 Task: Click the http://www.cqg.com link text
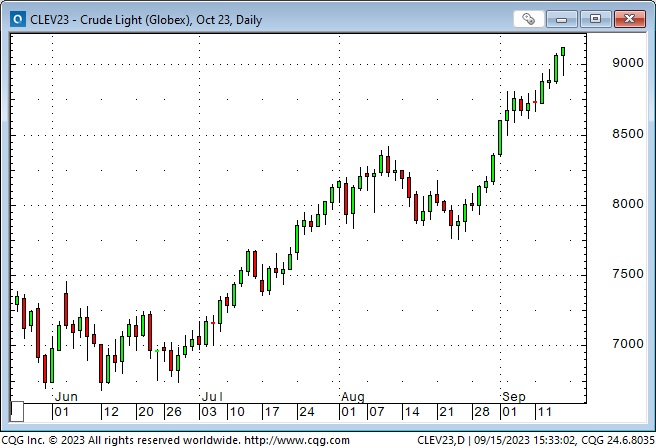point(297,440)
